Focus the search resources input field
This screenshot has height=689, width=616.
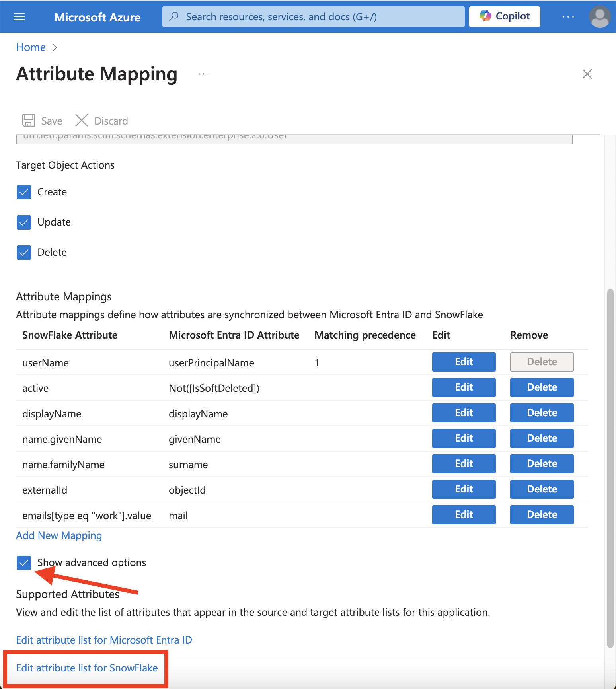(313, 17)
